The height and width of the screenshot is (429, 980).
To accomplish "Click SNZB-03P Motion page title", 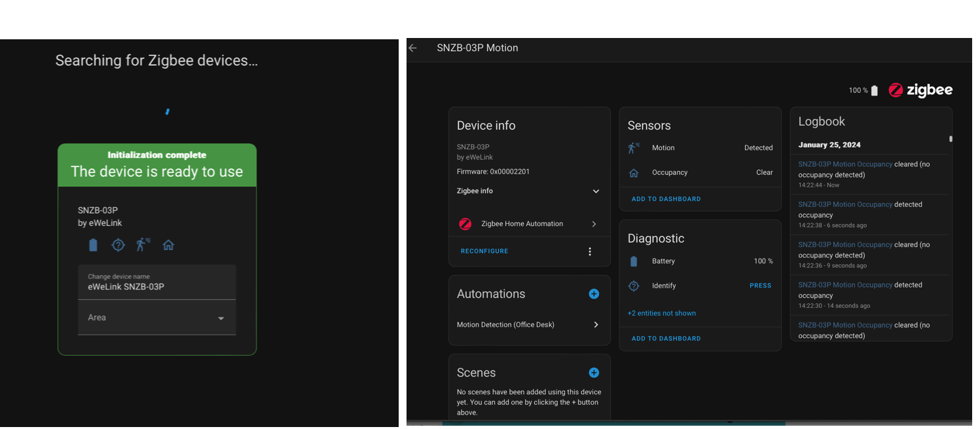I will [477, 48].
